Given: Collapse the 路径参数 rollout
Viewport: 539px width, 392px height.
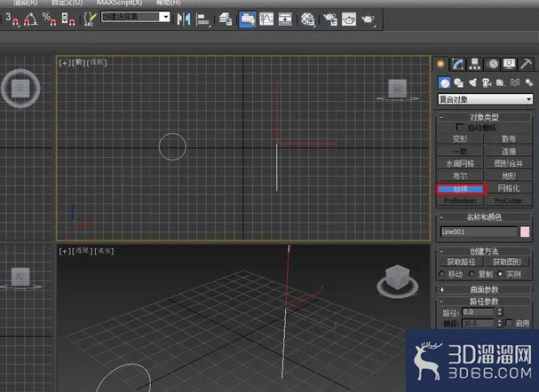Looking at the screenshot, I should click(x=484, y=302).
